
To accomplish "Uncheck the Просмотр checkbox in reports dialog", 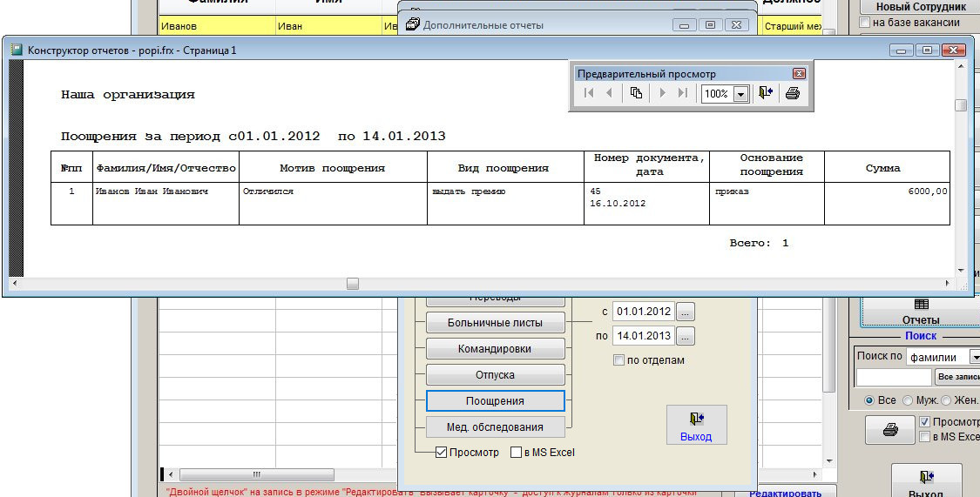I will 442,453.
